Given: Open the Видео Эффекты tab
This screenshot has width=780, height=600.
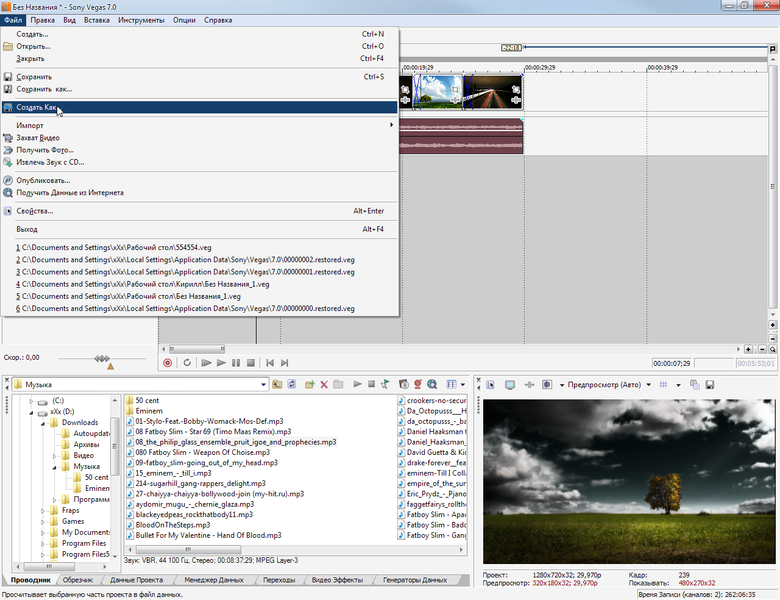Looking at the screenshot, I should coord(337,580).
